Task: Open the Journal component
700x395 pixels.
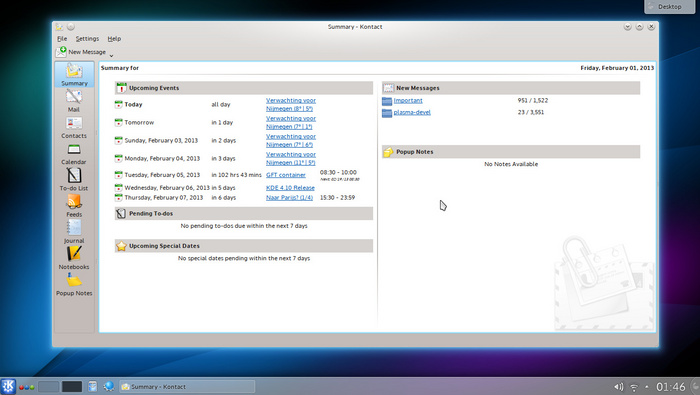Action: point(74,232)
